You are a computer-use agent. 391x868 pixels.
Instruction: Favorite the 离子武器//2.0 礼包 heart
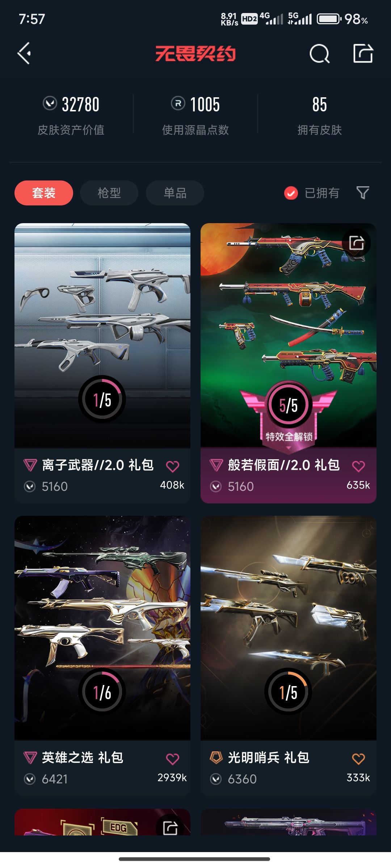tap(173, 466)
